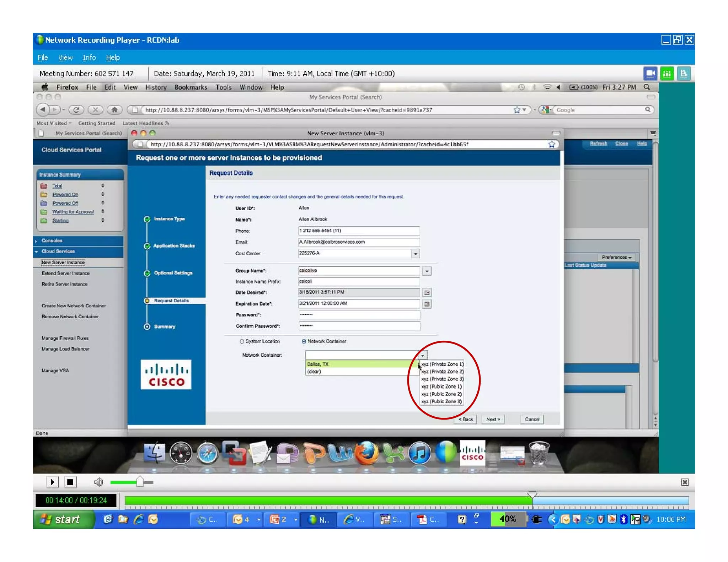Click the player Stop button
The width and height of the screenshot is (728, 562).
[70, 482]
